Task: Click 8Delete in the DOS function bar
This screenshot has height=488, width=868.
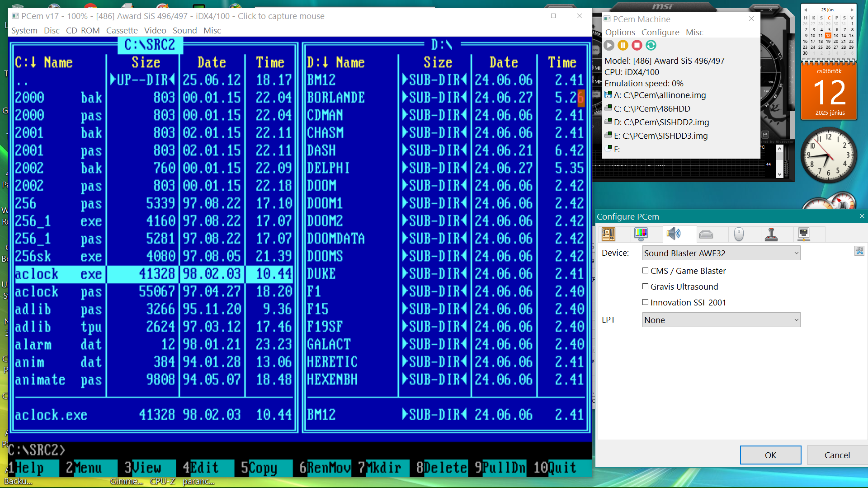Action: pyautogui.click(x=441, y=468)
